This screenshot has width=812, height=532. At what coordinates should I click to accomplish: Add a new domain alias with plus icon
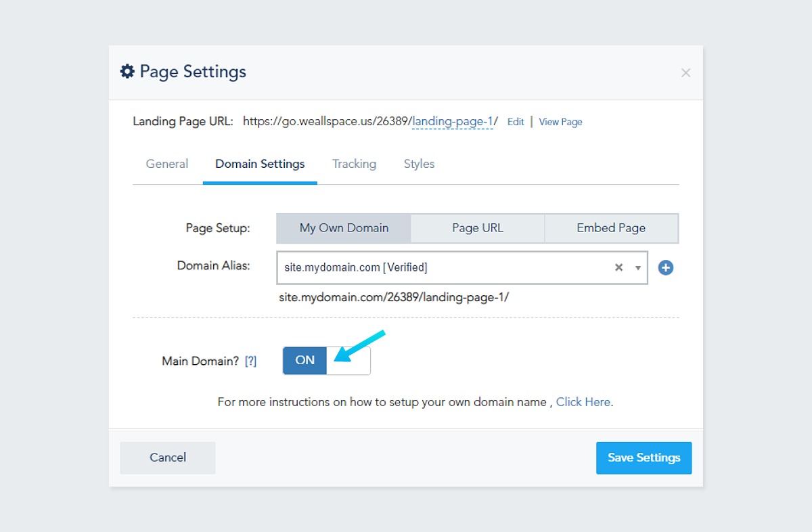[666, 268]
